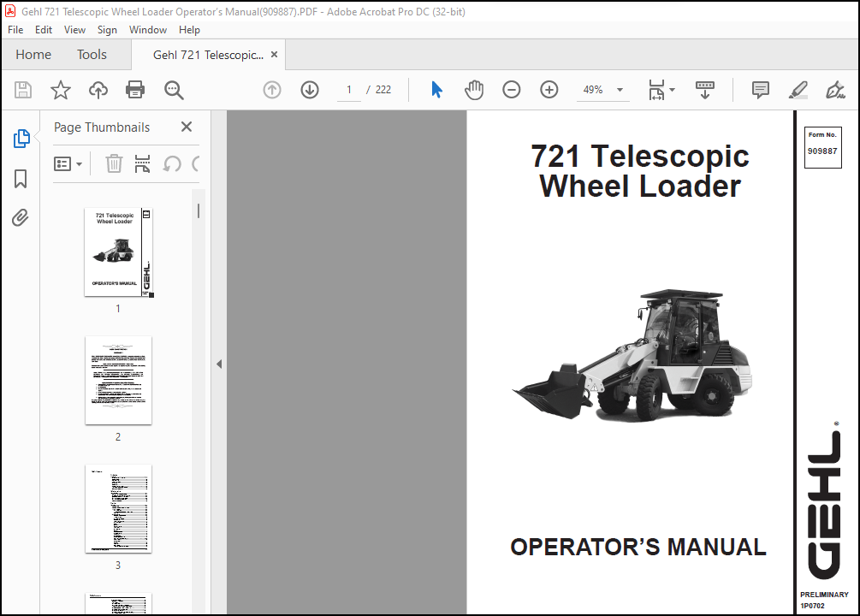Screen dimensions: 860x616
Task: Select page 1 thumbnail
Action: 118,252
